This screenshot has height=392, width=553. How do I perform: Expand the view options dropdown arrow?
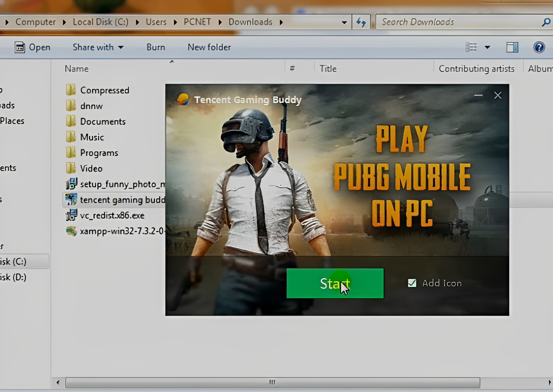click(487, 47)
